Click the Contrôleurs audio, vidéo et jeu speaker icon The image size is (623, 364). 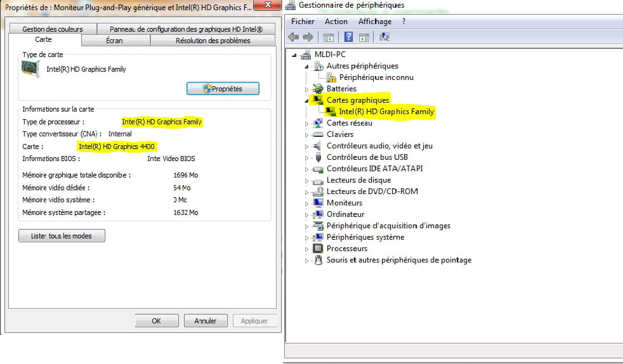point(317,146)
